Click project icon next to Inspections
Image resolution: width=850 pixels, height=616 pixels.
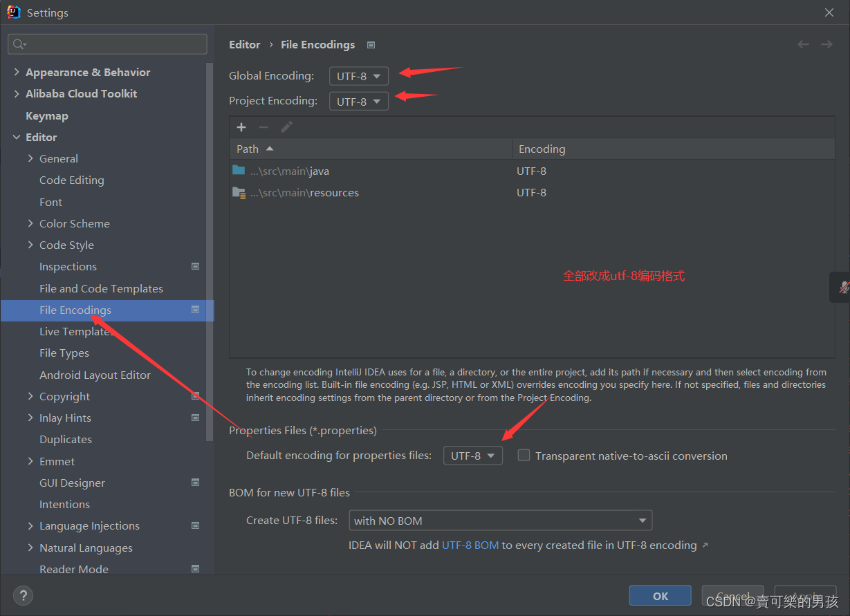[x=195, y=266]
